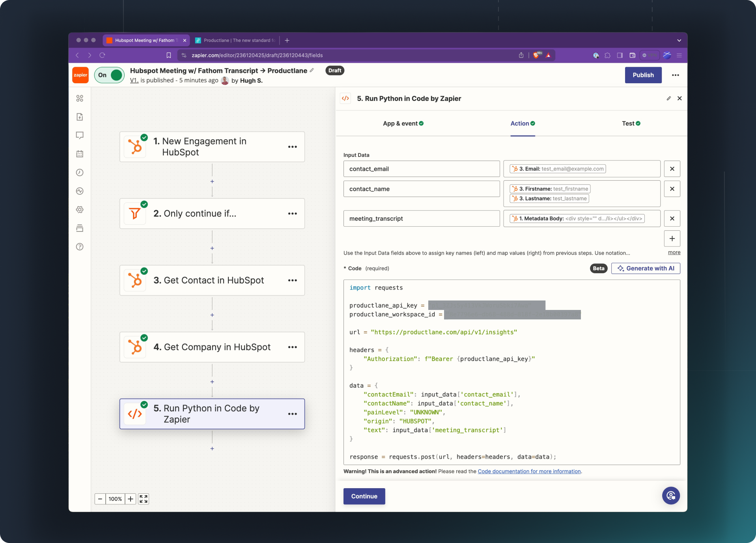Remove the meeting_transcript input row

[x=672, y=218]
